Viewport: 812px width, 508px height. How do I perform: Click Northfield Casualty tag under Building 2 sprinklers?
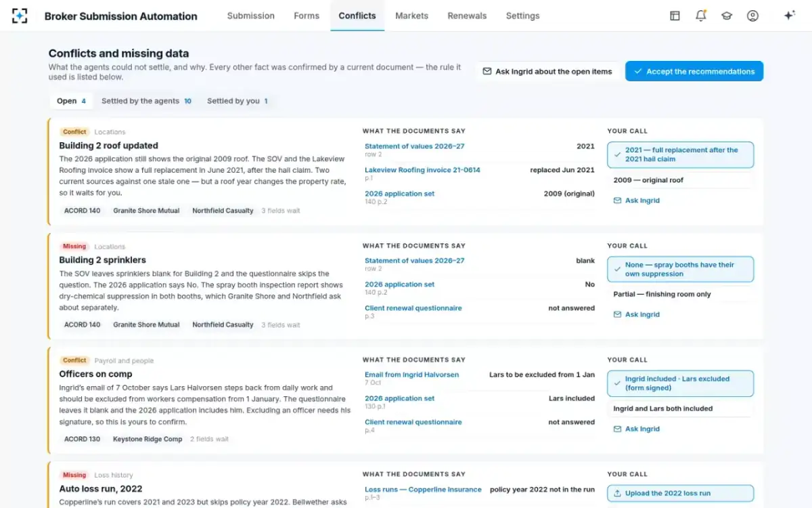click(223, 324)
